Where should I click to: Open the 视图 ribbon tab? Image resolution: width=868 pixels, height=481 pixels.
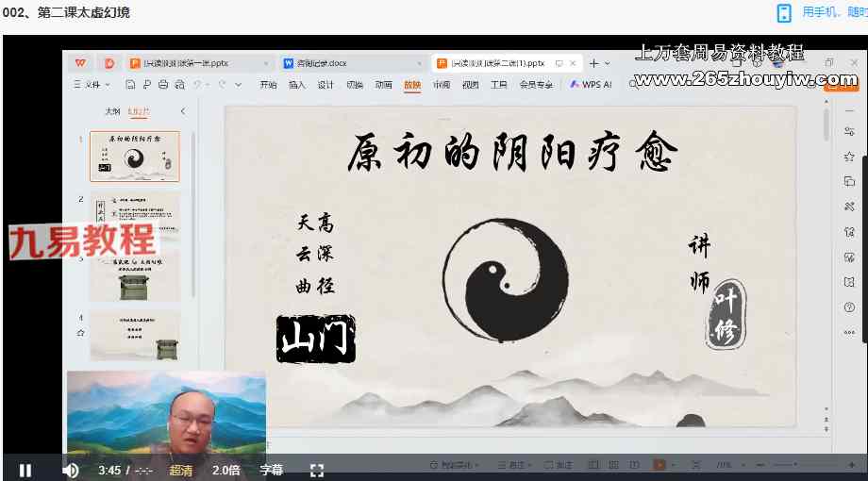point(470,84)
